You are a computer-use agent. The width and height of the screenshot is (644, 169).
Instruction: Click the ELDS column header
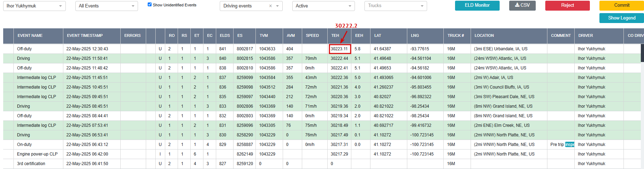(x=225, y=36)
